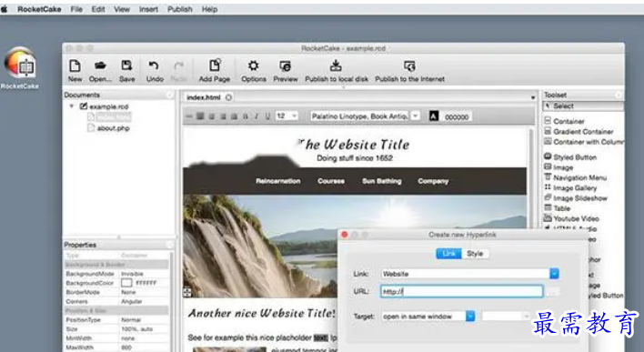644x352 pixels.
Task: Select about.php in Documents tree
Action: coord(113,128)
